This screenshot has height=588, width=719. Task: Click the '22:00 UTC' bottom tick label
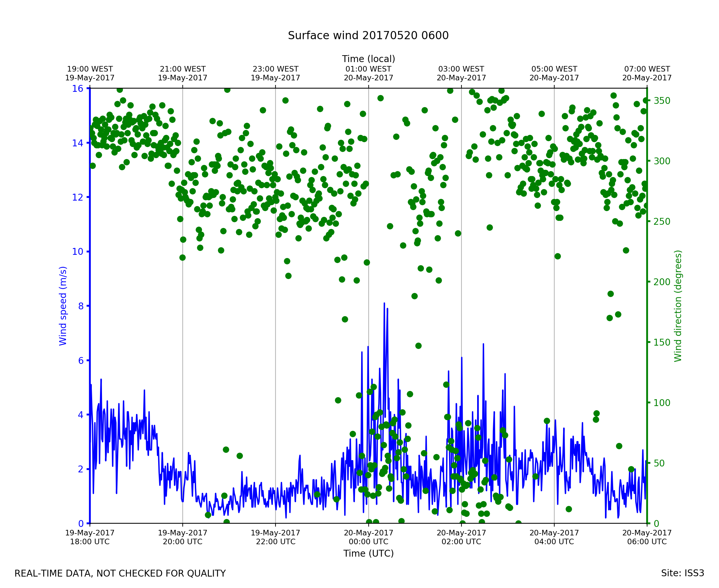(x=276, y=542)
